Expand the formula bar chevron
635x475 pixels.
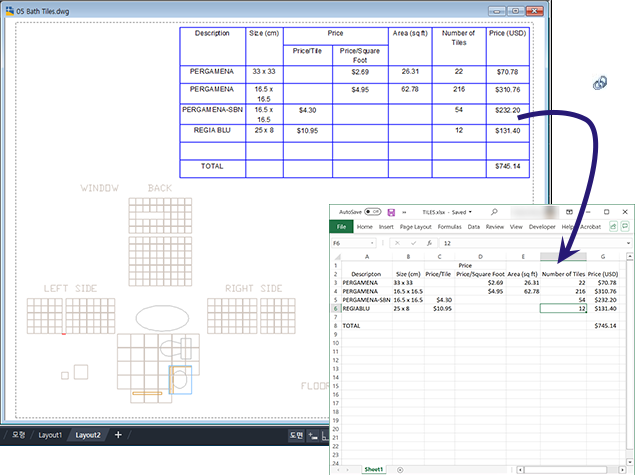[x=628, y=243]
